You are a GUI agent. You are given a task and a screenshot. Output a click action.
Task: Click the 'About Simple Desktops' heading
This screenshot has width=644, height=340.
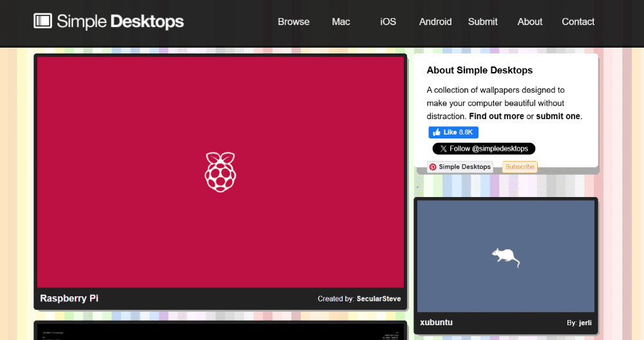tap(479, 70)
